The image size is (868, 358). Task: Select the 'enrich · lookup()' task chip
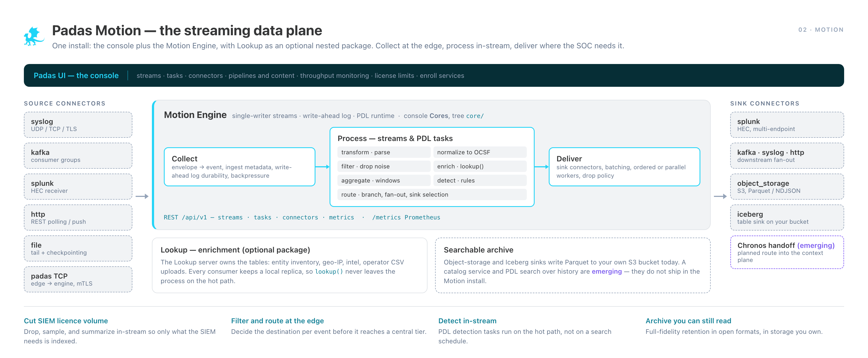[x=480, y=166]
